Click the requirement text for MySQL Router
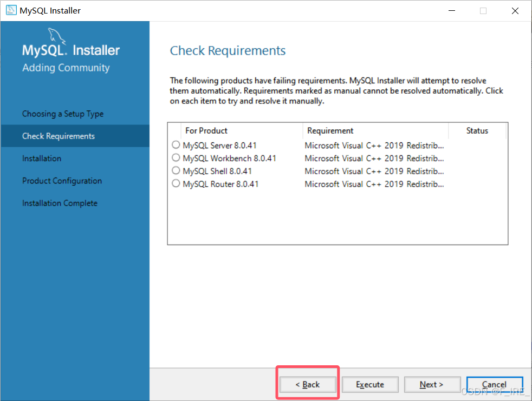The width and height of the screenshot is (532, 401). tap(374, 184)
